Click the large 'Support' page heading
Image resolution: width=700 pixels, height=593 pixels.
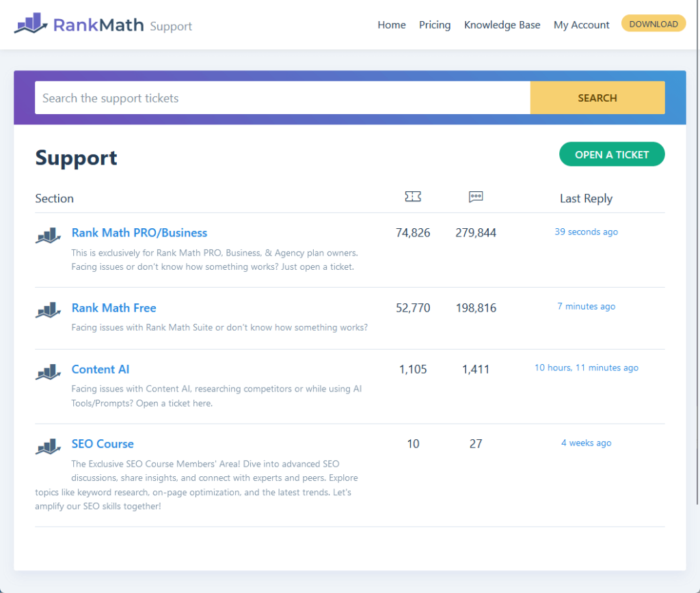coord(77,158)
